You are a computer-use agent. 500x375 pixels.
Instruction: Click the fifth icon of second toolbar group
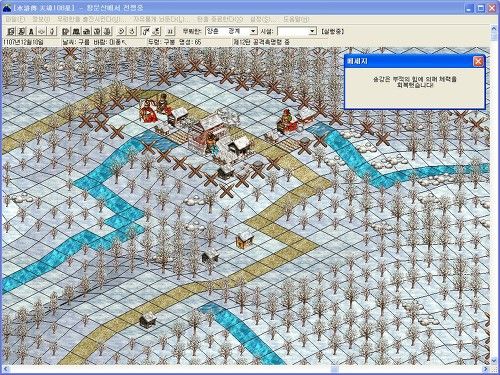pos(107,31)
